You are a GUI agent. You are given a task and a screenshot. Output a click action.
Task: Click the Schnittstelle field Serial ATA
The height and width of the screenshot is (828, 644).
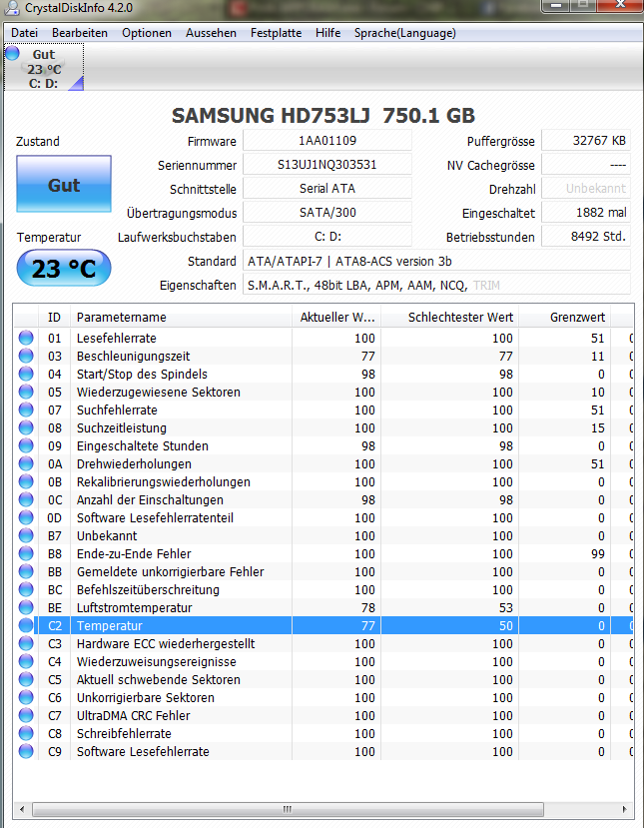pyautogui.click(x=327, y=189)
